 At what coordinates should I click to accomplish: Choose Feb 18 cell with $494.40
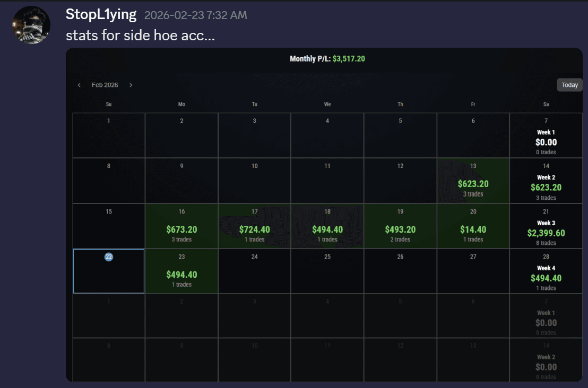tap(327, 226)
